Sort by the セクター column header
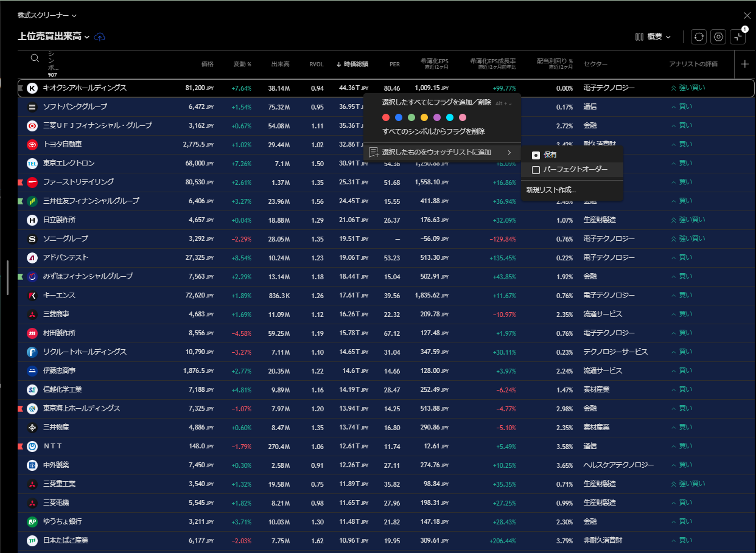The width and height of the screenshot is (756, 553). tap(595, 64)
